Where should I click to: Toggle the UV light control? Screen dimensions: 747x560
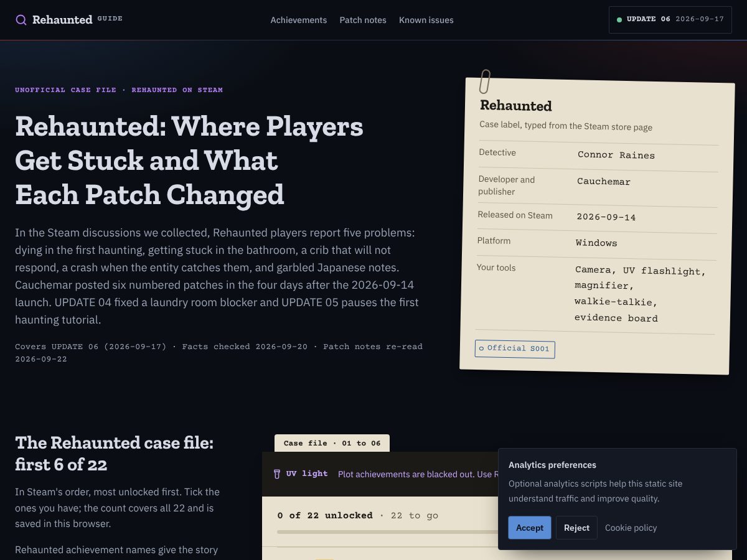pos(300,474)
